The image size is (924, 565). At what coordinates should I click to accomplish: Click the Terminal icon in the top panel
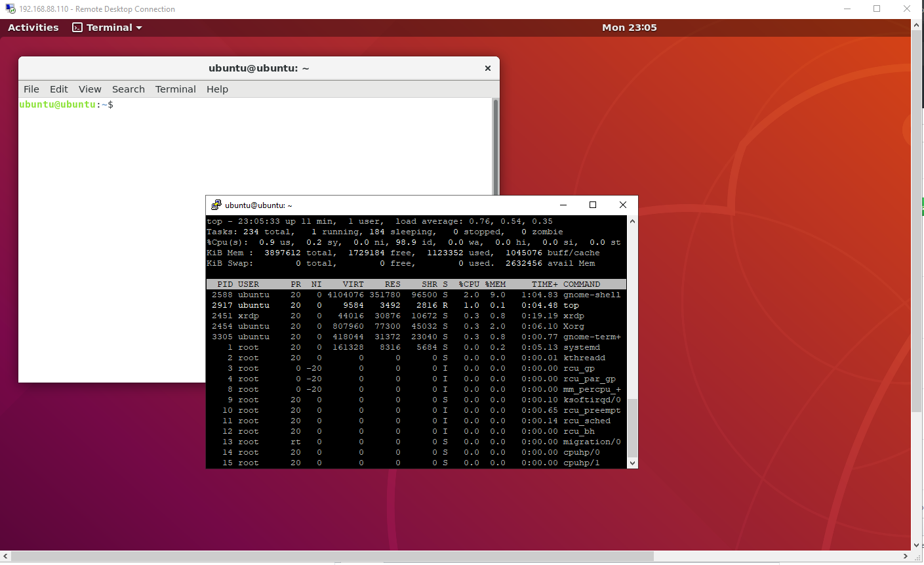[77, 28]
